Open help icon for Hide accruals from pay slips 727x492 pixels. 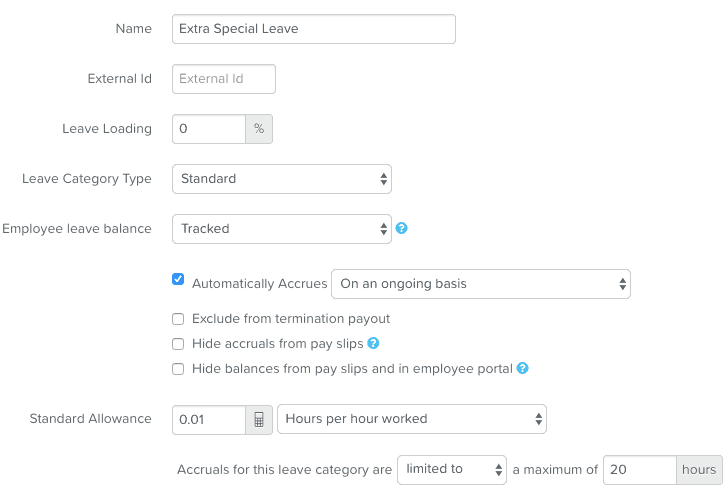[373, 343]
